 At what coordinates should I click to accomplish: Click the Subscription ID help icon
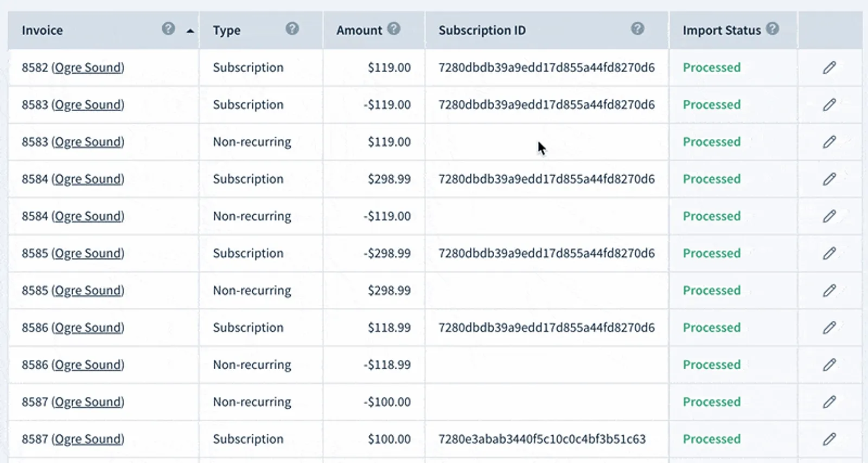[x=637, y=29]
